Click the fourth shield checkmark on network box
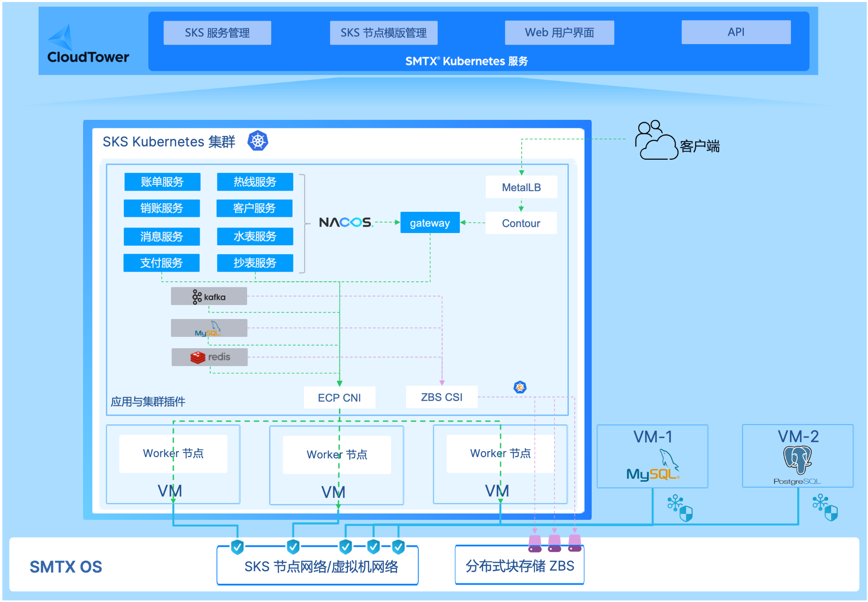The image size is (868, 602). click(373, 547)
